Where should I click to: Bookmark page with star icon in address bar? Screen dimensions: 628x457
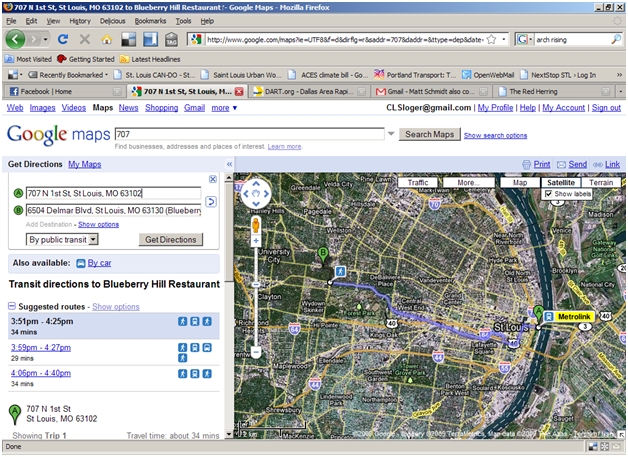[491, 39]
